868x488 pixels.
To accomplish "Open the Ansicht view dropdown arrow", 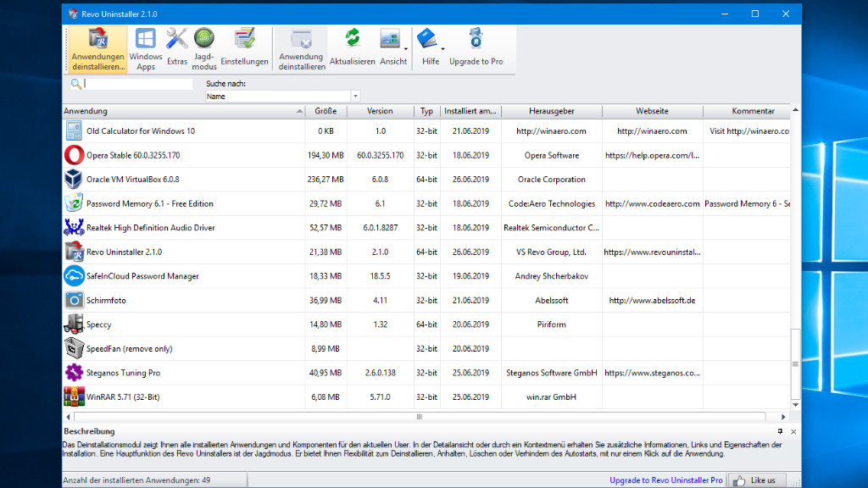I will click(406, 49).
